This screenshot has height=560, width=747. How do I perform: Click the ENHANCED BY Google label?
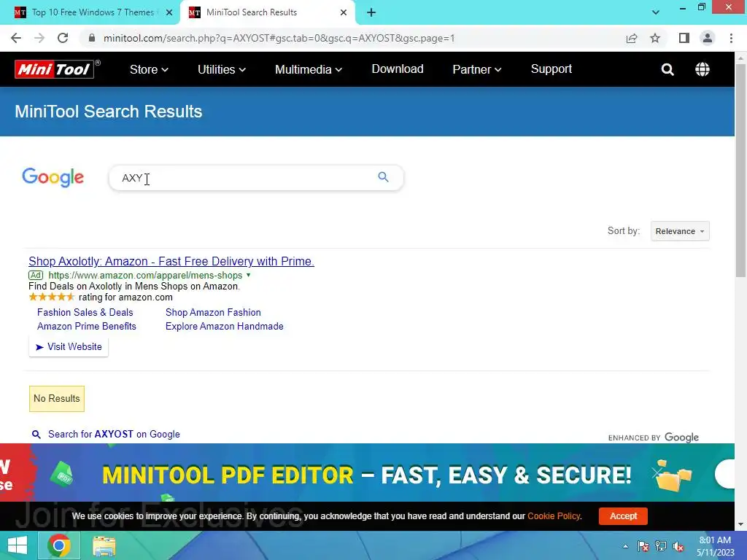click(653, 437)
